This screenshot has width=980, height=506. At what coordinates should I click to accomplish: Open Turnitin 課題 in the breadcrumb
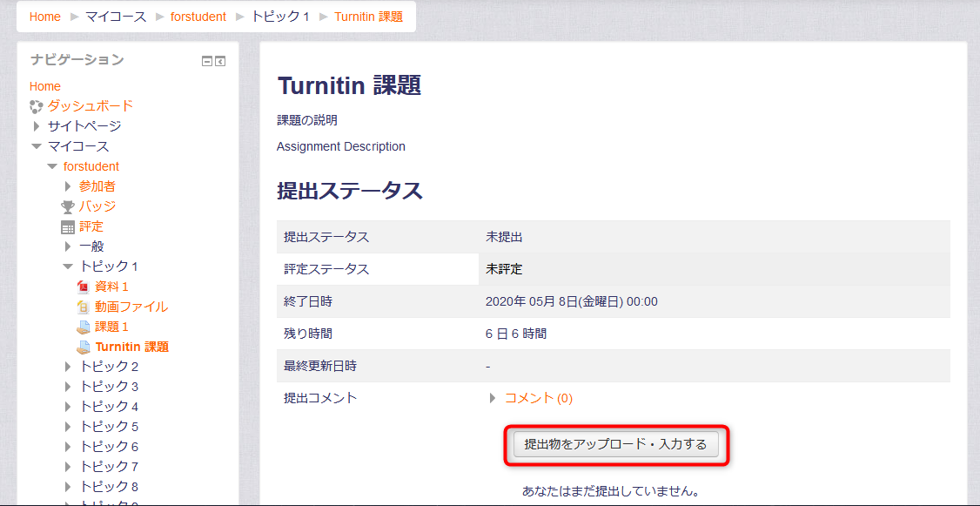pyautogui.click(x=369, y=17)
